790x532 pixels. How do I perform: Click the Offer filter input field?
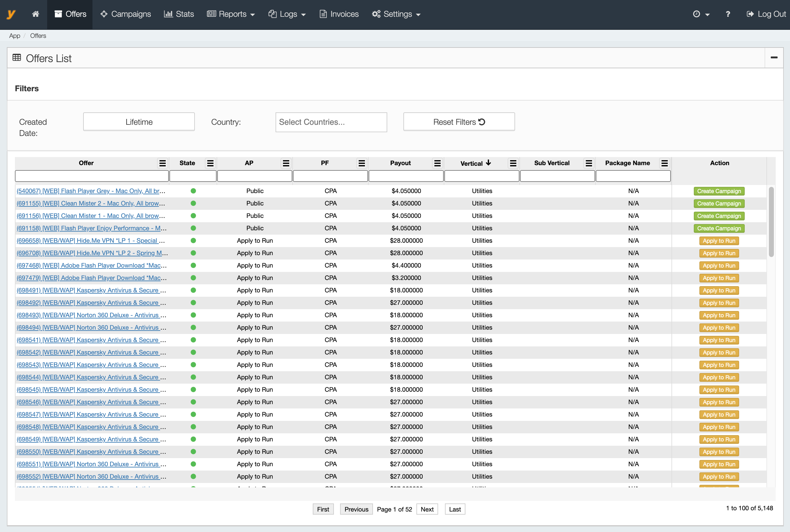click(x=92, y=176)
